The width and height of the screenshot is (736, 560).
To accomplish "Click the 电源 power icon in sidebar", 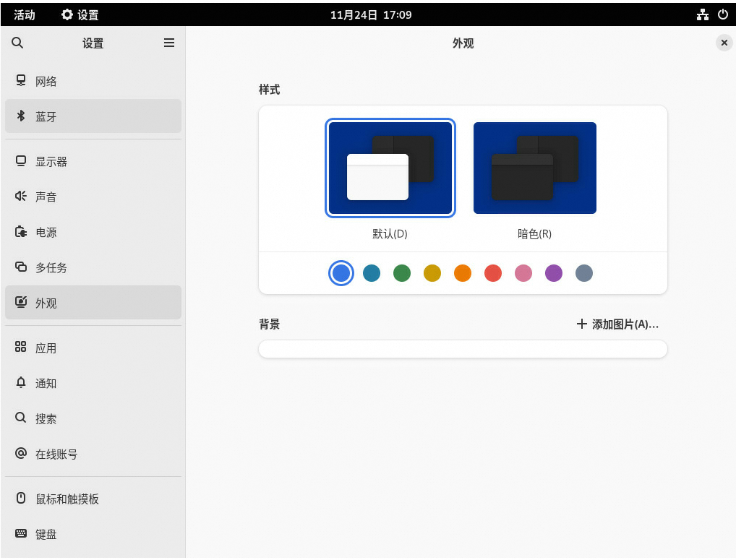I will coord(21,232).
